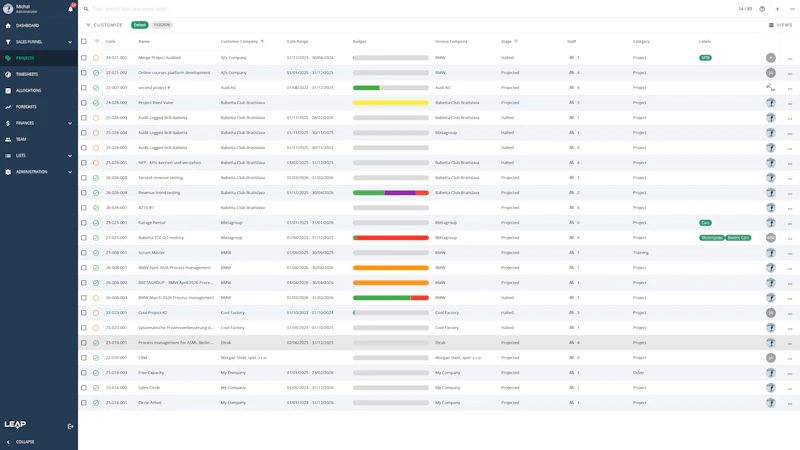
Task: Select the Revenue trend testing row checkbox
Action: coord(84,193)
